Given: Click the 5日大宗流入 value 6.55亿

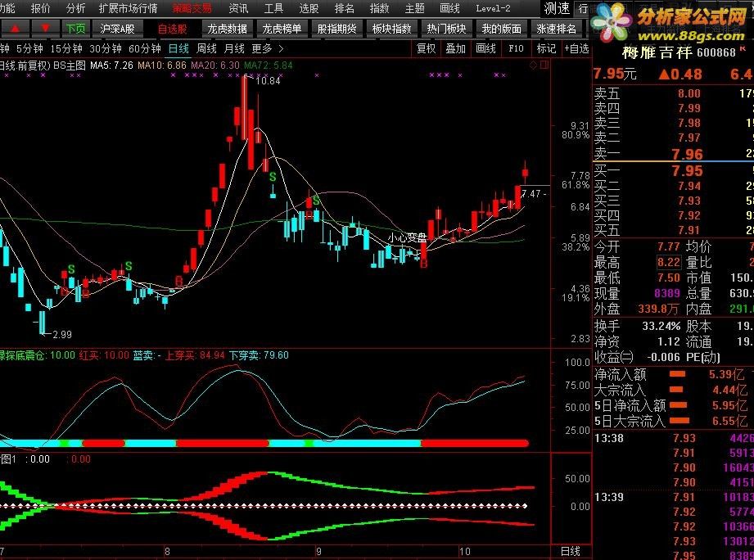Looking at the screenshot, I should click(x=729, y=421).
